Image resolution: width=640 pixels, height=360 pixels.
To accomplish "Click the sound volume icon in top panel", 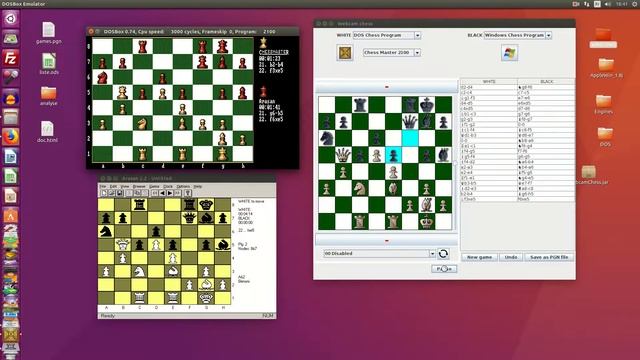I will (x=608, y=4).
